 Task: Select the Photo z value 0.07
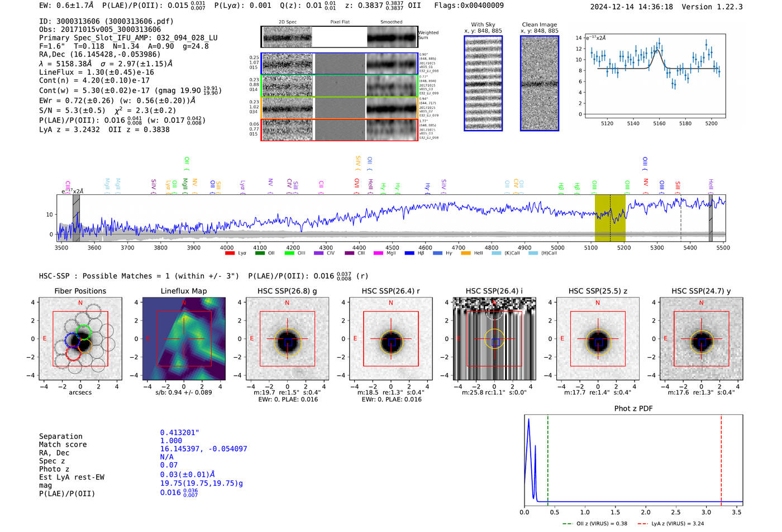click(169, 465)
